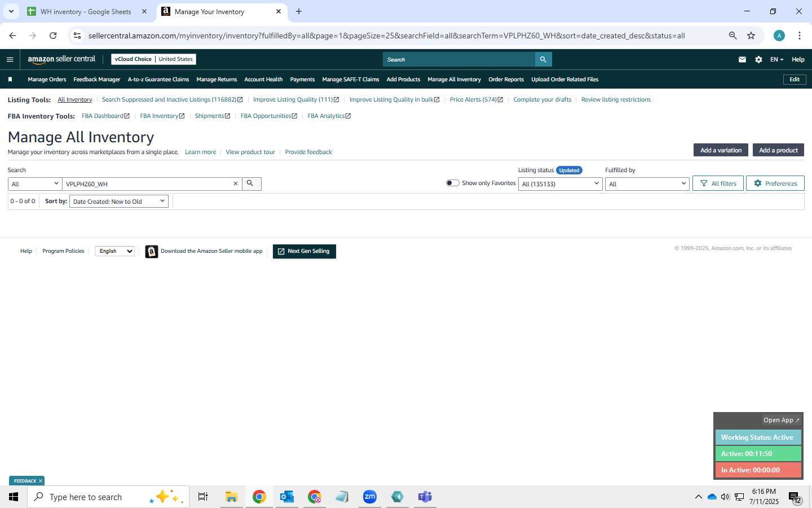Toggle Show only Favorites switch
812x508 pixels.
pos(452,183)
